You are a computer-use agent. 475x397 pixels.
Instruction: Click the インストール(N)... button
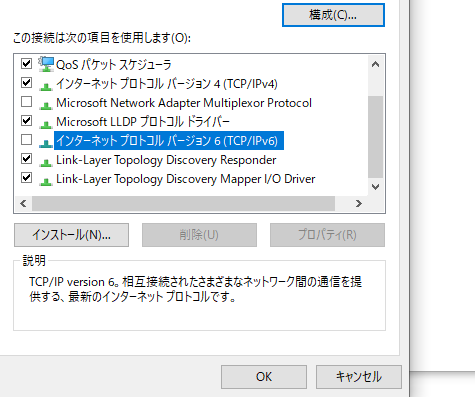tap(71, 235)
